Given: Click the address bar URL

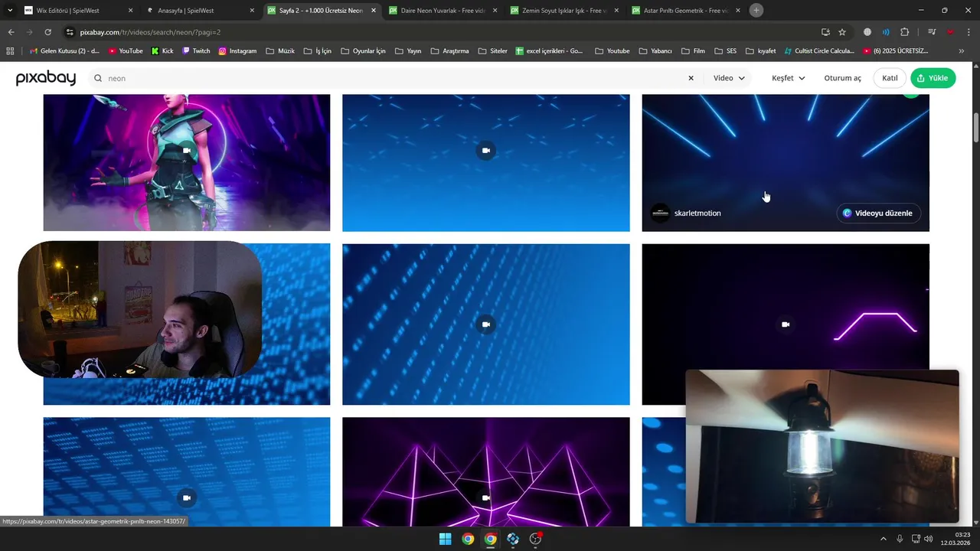Looking at the screenshot, I should pyautogui.click(x=150, y=32).
